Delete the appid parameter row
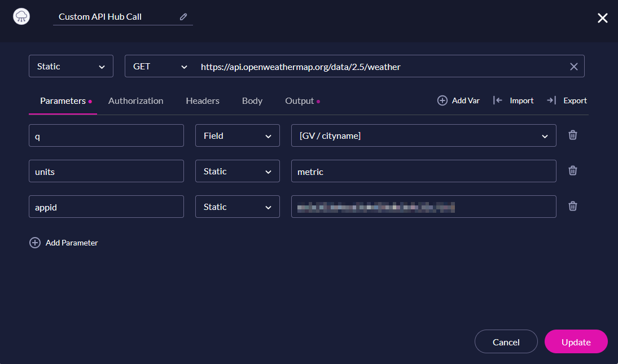The width and height of the screenshot is (618, 364). pyautogui.click(x=572, y=206)
